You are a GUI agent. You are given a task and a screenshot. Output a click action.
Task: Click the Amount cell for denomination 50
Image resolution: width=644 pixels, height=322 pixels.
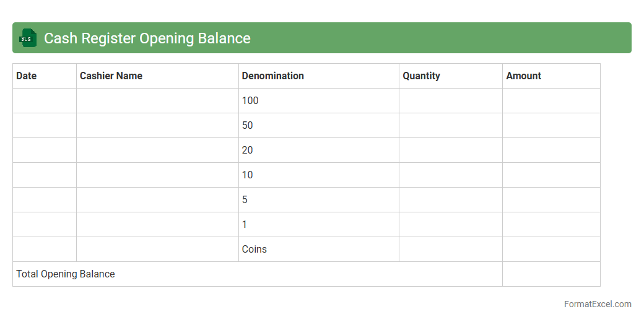(x=551, y=125)
